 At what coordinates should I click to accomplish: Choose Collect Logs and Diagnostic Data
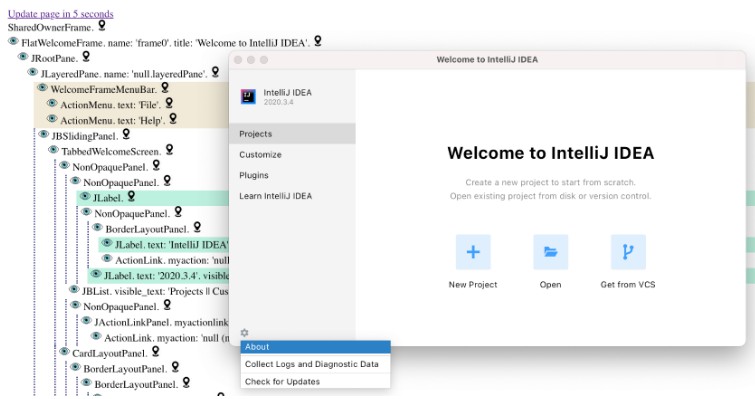[x=315, y=364]
